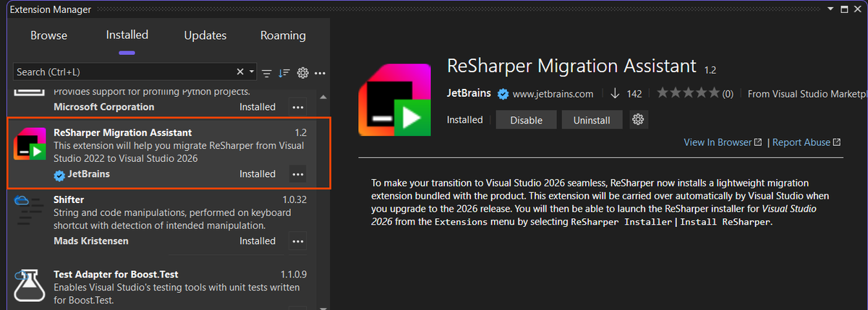Open Extension Manager settings gear in toolbar
This screenshot has height=310, width=868.
coord(303,73)
